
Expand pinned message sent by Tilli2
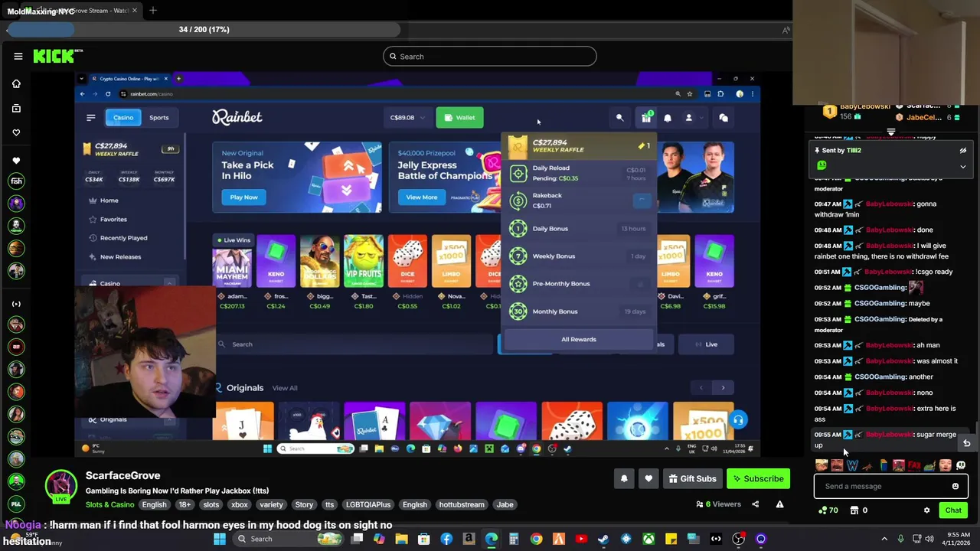click(x=963, y=166)
